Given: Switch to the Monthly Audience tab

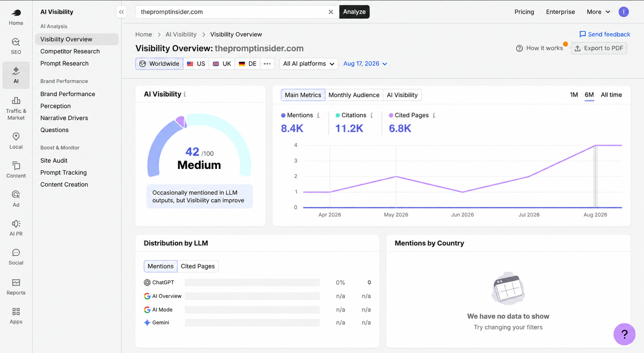Looking at the screenshot, I should point(354,95).
